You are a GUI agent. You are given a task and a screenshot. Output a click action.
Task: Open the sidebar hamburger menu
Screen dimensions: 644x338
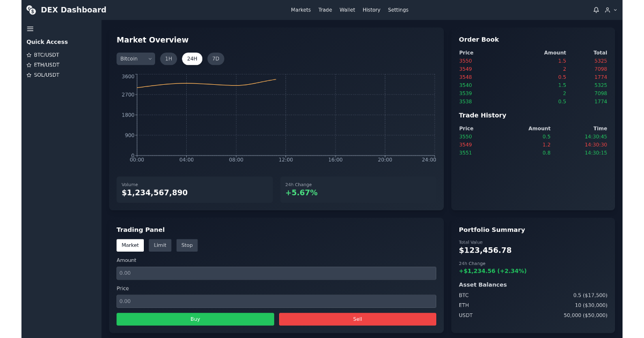point(30,28)
